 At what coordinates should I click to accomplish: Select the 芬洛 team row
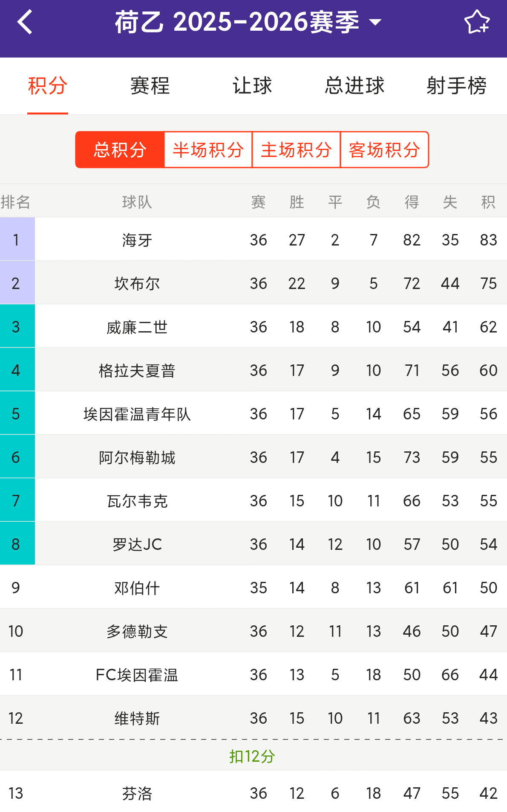tap(137, 793)
